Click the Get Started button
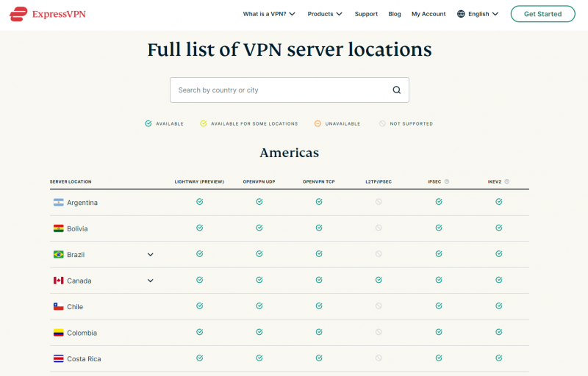 [542, 14]
